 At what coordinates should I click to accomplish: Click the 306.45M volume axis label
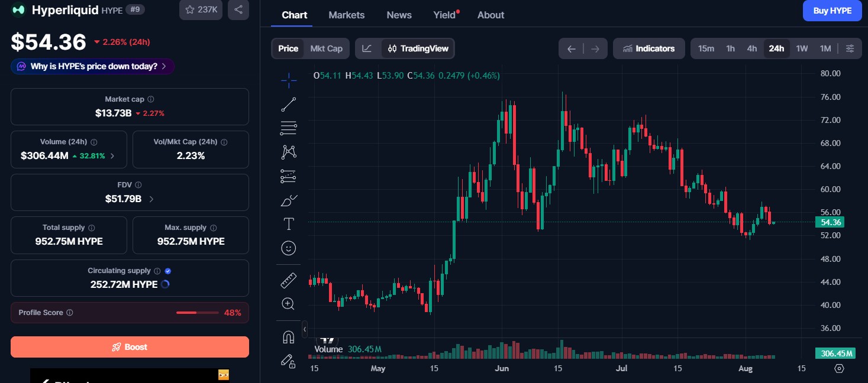[835, 353]
